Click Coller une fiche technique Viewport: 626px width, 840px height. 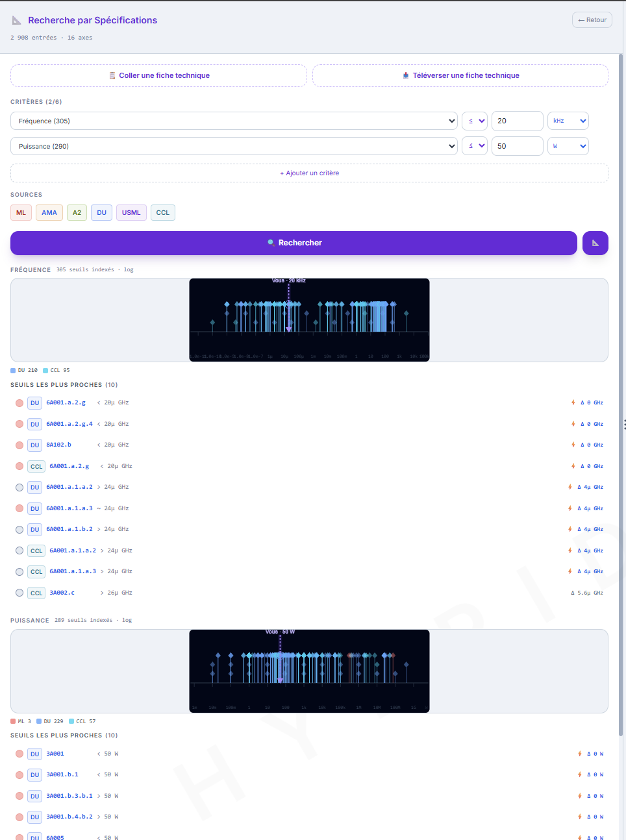[x=158, y=75]
